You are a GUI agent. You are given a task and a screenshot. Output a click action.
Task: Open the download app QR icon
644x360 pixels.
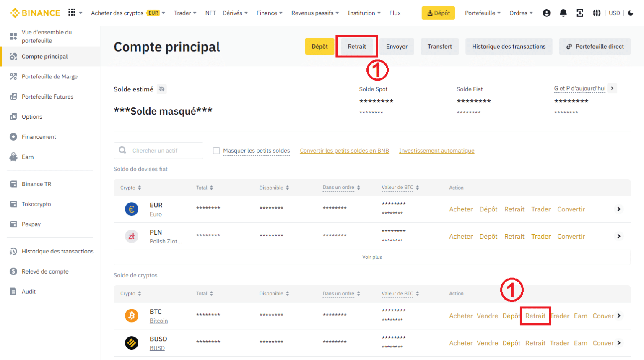580,13
